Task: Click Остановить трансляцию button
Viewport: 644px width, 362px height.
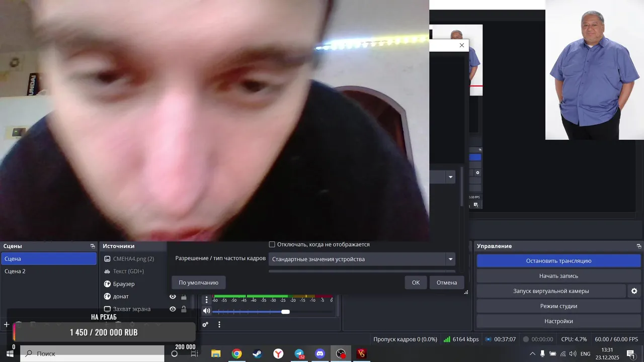Action: pyautogui.click(x=558, y=261)
